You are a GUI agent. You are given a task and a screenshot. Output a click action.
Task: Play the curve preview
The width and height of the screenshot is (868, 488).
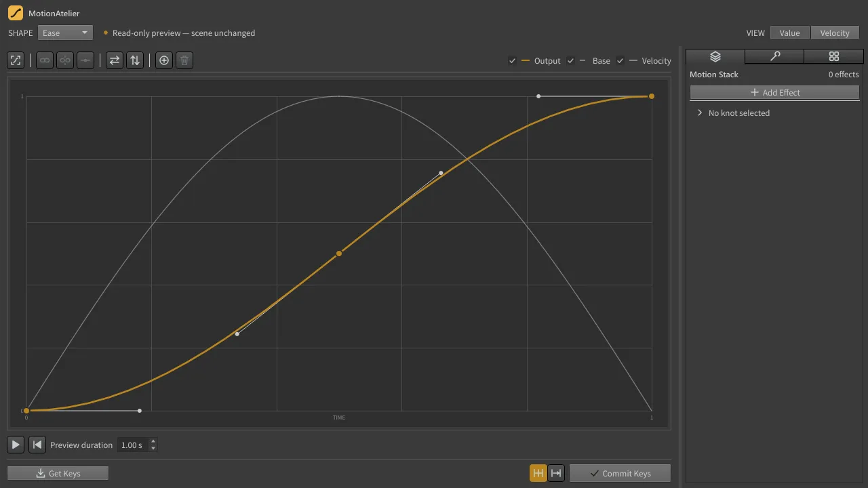click(x=16, y=445)
